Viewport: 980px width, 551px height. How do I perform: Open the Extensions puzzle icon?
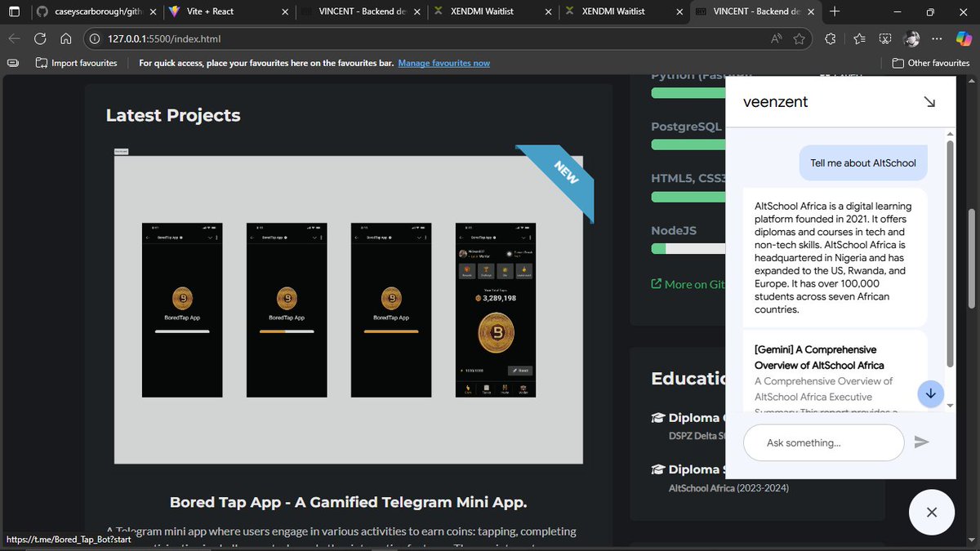pos(831,38)
